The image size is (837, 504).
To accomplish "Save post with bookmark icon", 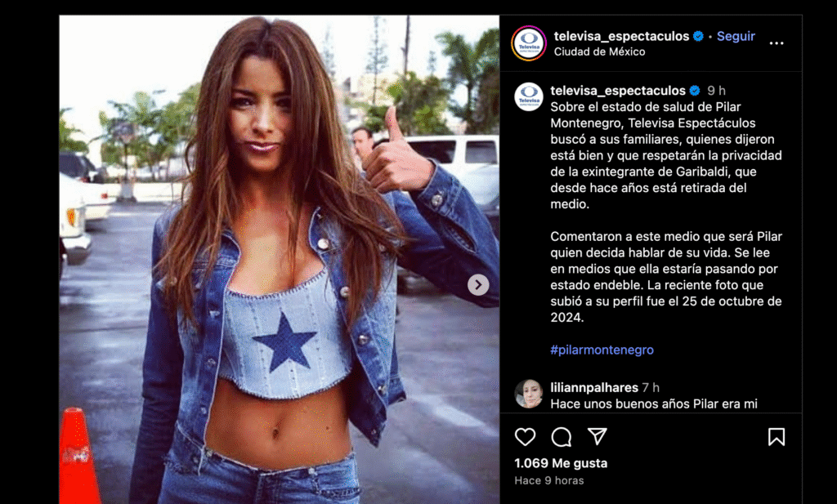I will point(777,437).
